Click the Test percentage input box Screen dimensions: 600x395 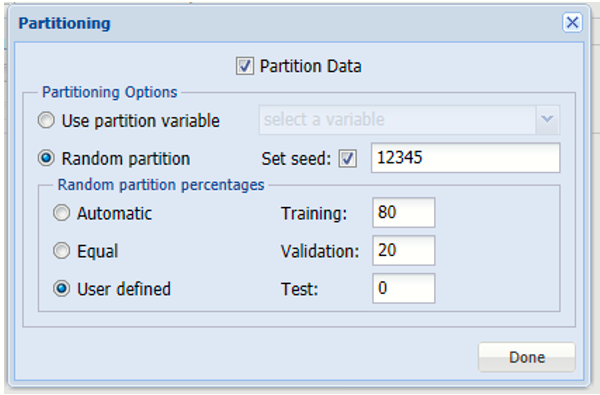point(404,288)
